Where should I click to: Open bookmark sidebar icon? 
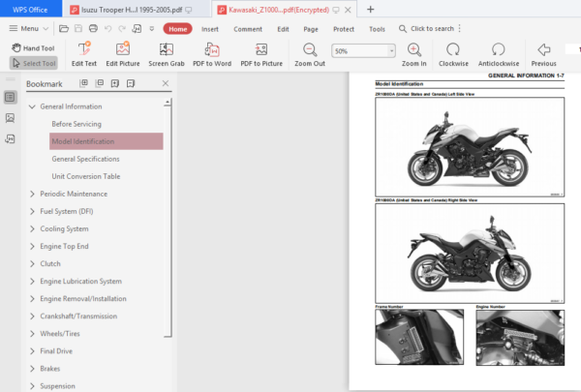tap(10, 98)
